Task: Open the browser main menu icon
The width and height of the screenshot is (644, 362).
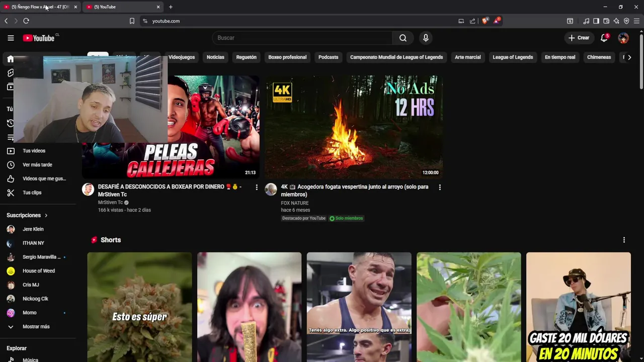Action: click(x=636, y=21)
